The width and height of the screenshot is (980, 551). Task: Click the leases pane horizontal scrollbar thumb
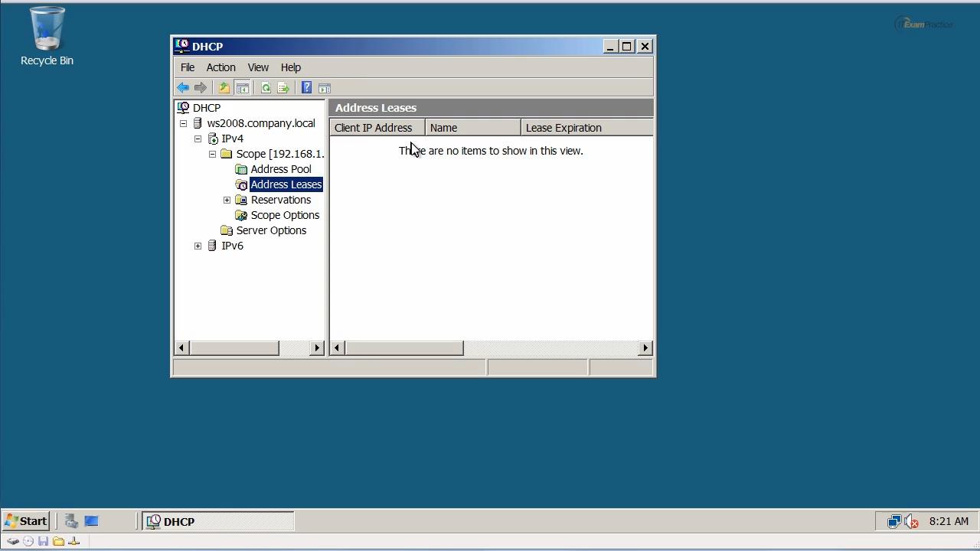(403, 348)
